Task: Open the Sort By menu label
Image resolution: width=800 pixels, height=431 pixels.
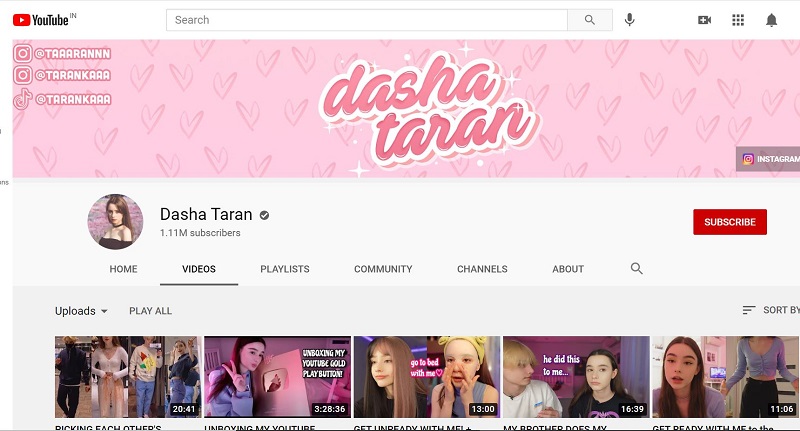Action: coord(781,310)
